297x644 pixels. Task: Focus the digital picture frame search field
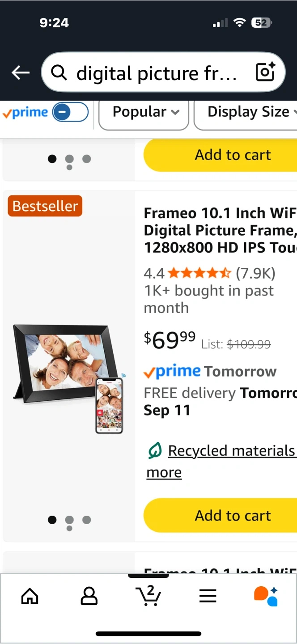pyautogui.click(x=157, y=72)
